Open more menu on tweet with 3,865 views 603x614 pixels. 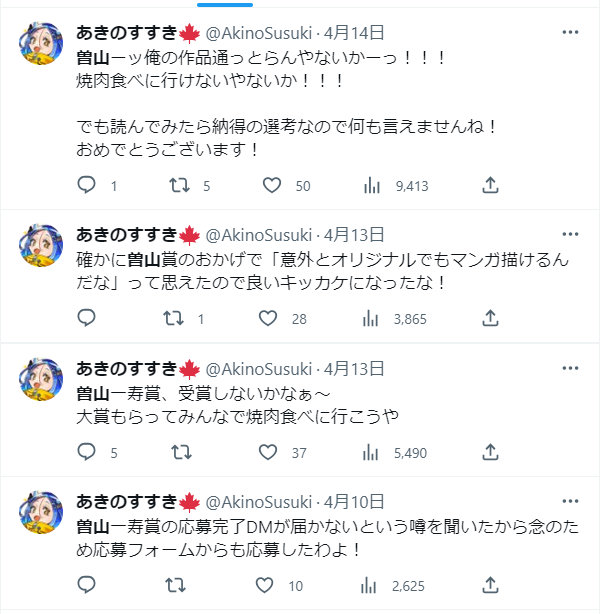pyautogui.click(x=570, y=234)
